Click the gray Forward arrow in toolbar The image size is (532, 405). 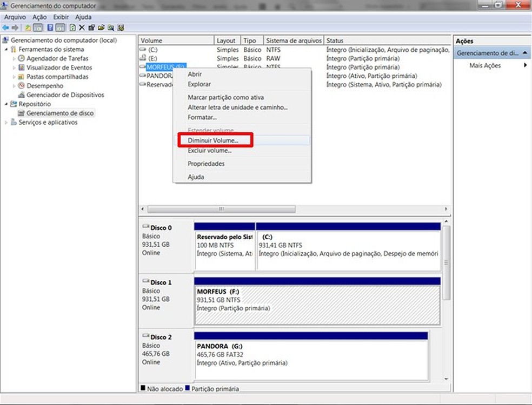pyautogui.click(x=15, y=28)
